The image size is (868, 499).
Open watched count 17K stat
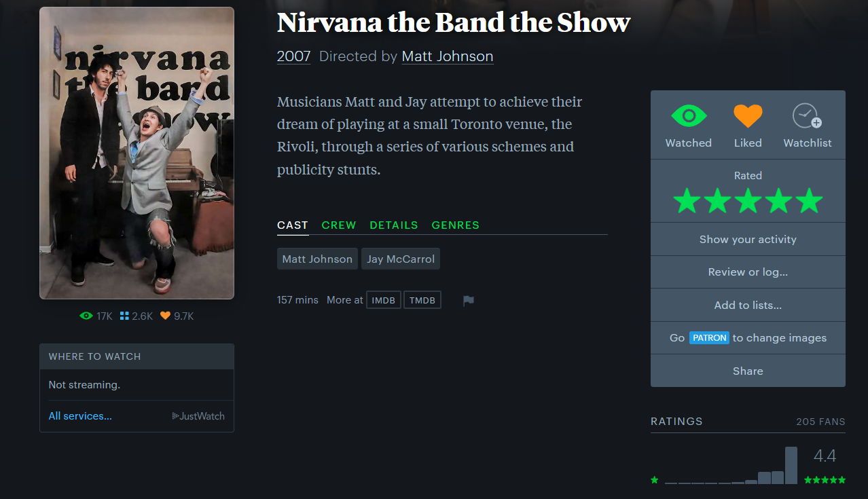tap(96, 316)
